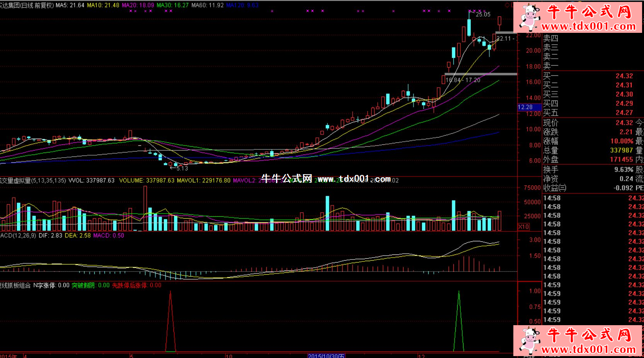Click the MACD: 0.50 value
644x358 pixels.
click(109, 236)
